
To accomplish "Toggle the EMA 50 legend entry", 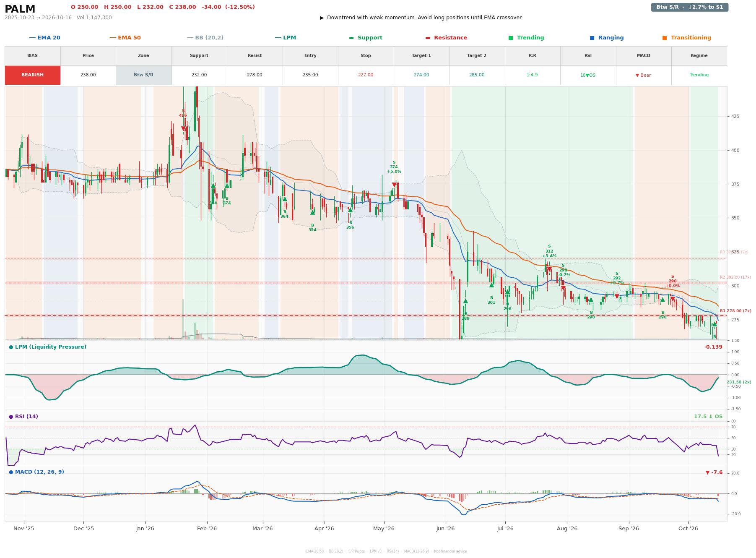I will coord(125,38).
